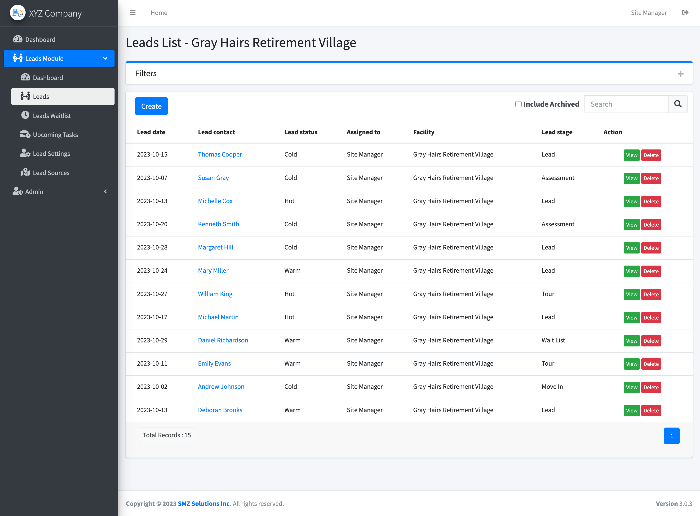This screenshot has width=700, height=516.
Task: Click the XYZ Company logo icon
Action: coord(17,13)
